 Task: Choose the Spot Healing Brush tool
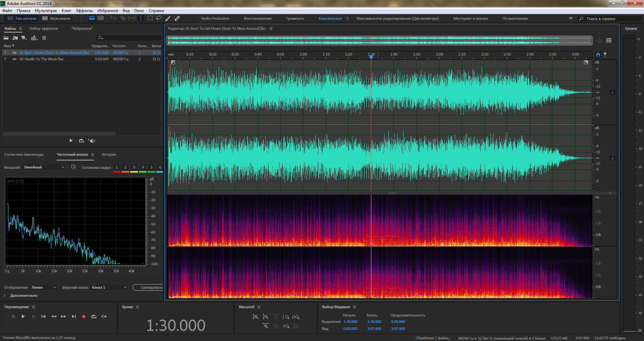177,18
